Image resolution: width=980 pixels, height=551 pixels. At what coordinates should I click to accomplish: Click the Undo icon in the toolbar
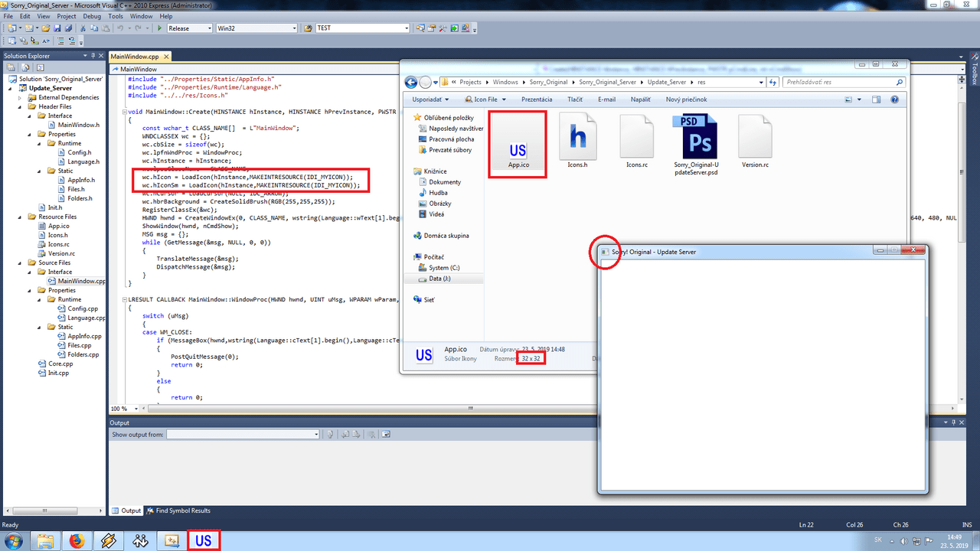point(121,28)
